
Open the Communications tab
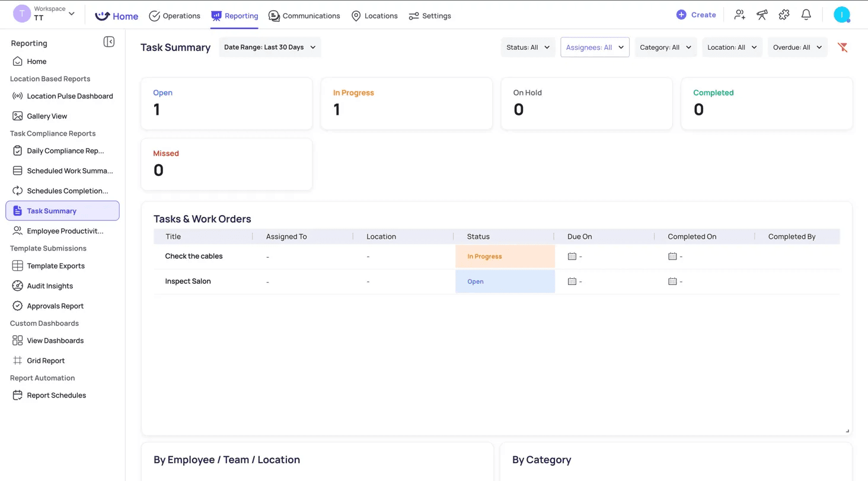(x=304, y=16)
